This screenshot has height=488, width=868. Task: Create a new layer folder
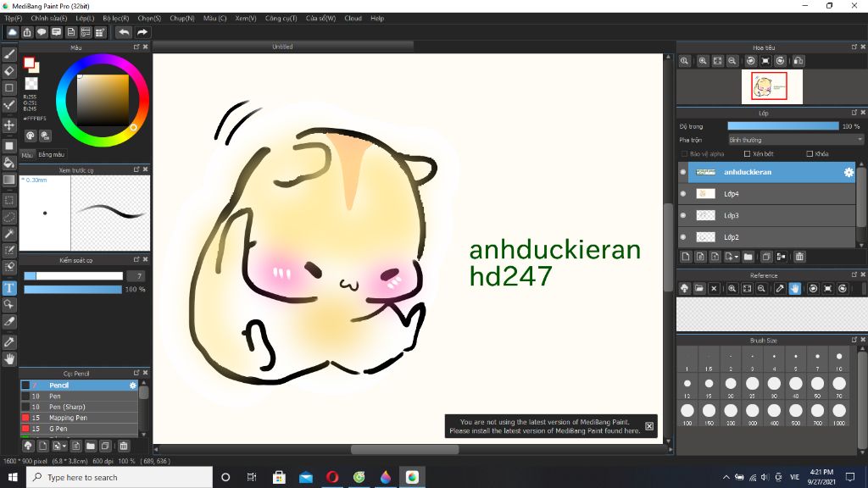[x=748, y=257]
